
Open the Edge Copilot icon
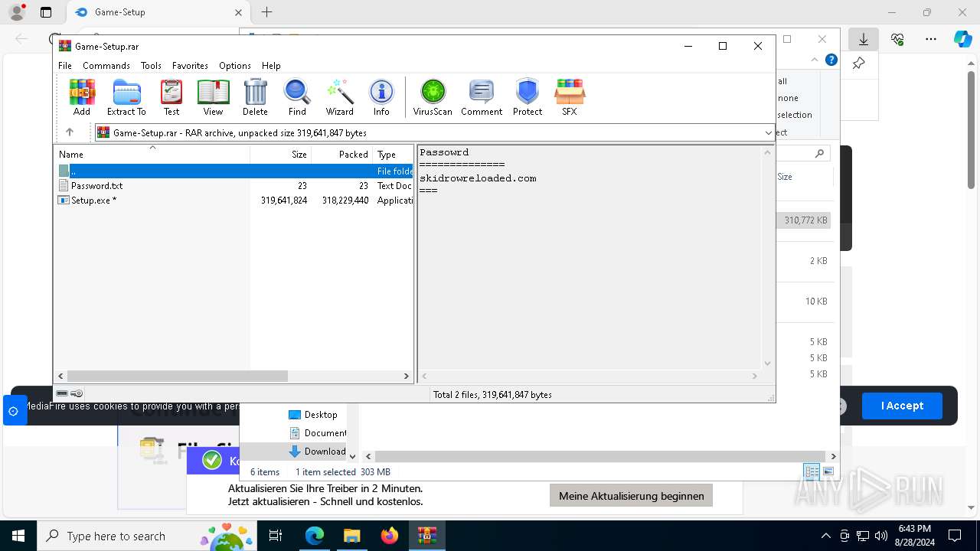[x=962, y=39]
